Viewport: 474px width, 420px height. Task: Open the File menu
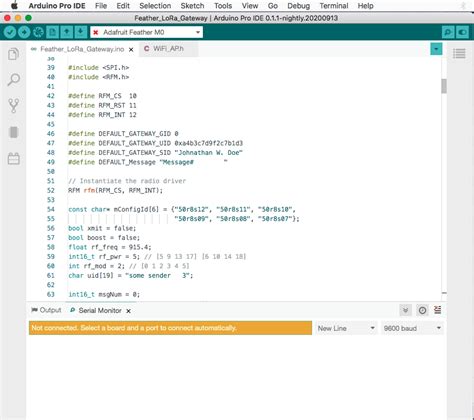(101, 6)
